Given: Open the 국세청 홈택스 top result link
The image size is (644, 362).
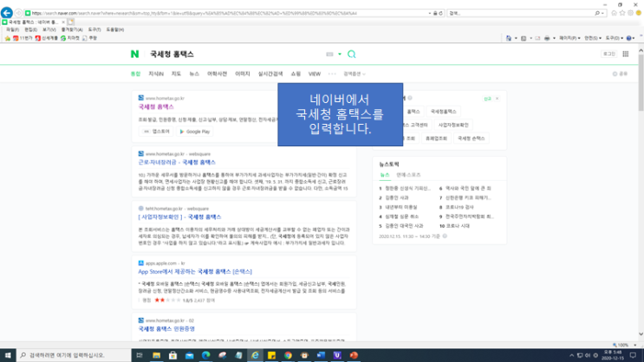Looking at the screenshot, I should [156, 107].
